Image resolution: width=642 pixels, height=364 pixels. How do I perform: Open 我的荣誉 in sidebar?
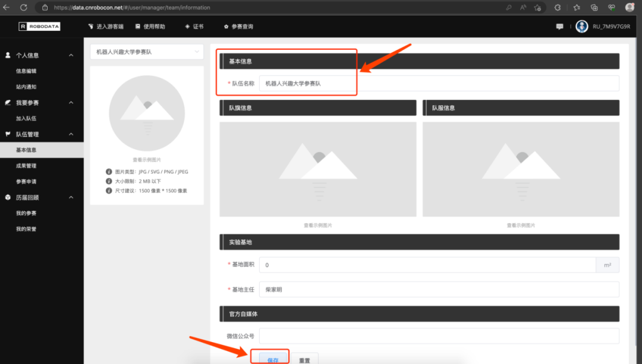26,229
